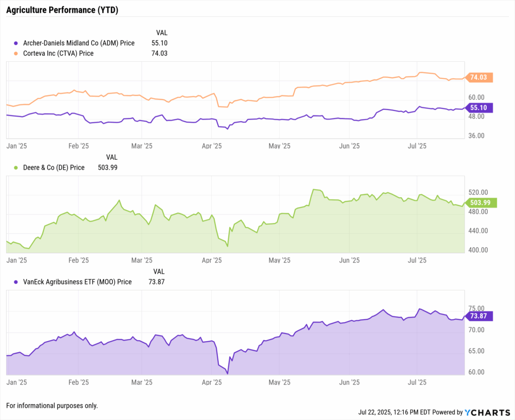Select the green 503.99 price flag on the chart edge
The width and height of the screenshot is (515, 420).
[x=480, y=203]
